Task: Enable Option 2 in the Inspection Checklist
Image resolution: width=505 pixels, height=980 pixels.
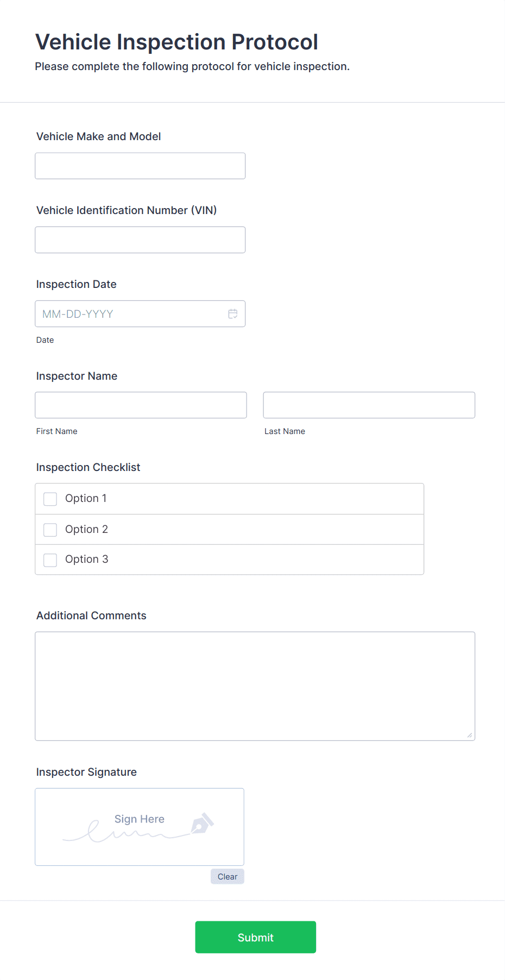Action: [50, 529]
